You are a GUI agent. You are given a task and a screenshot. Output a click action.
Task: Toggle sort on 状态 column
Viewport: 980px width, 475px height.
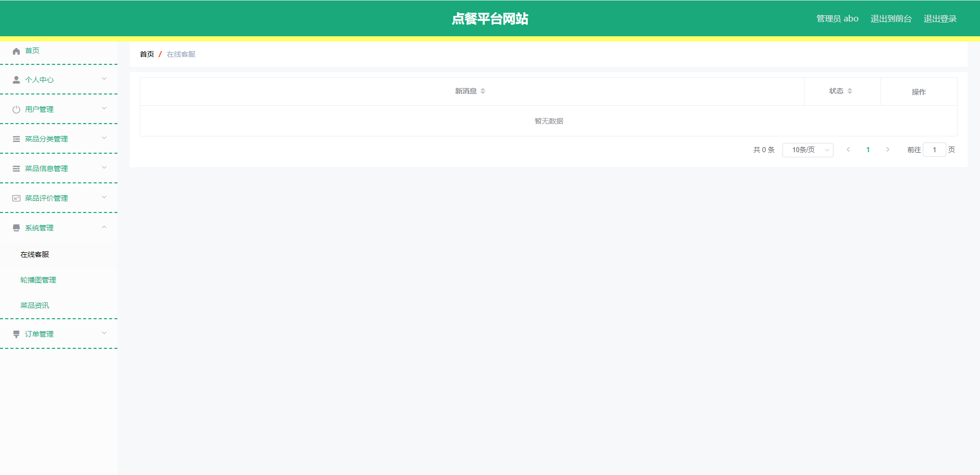(850, 91)
